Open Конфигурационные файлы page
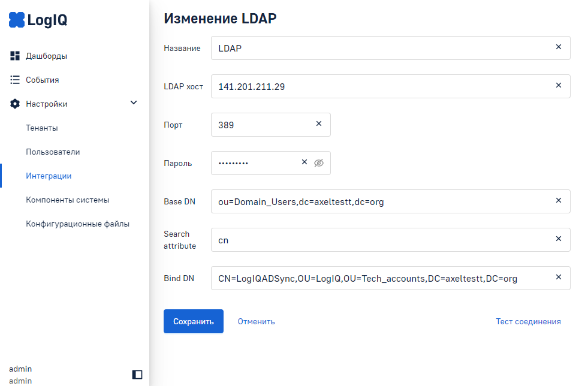588x386 pixels. (77, 224)
